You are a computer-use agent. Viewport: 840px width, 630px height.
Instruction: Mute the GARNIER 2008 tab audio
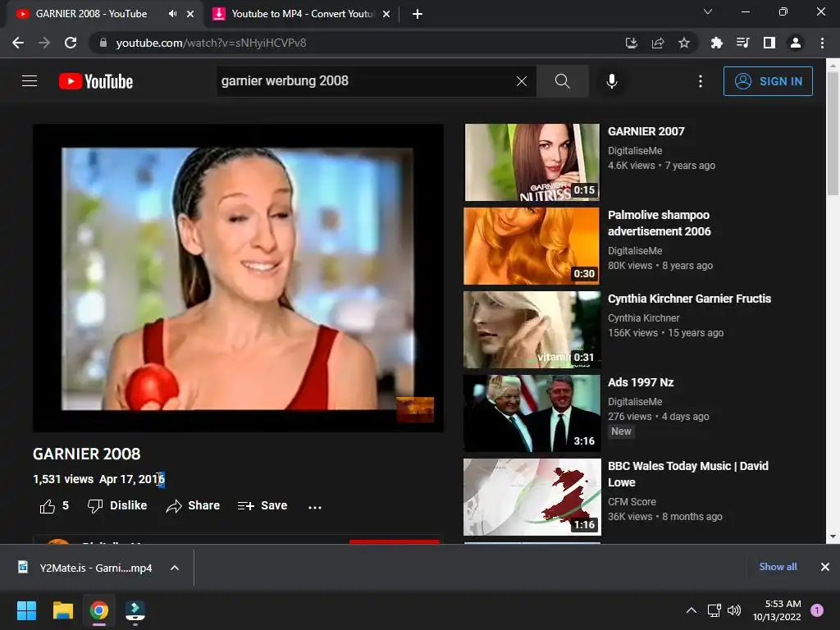point(172,14)
